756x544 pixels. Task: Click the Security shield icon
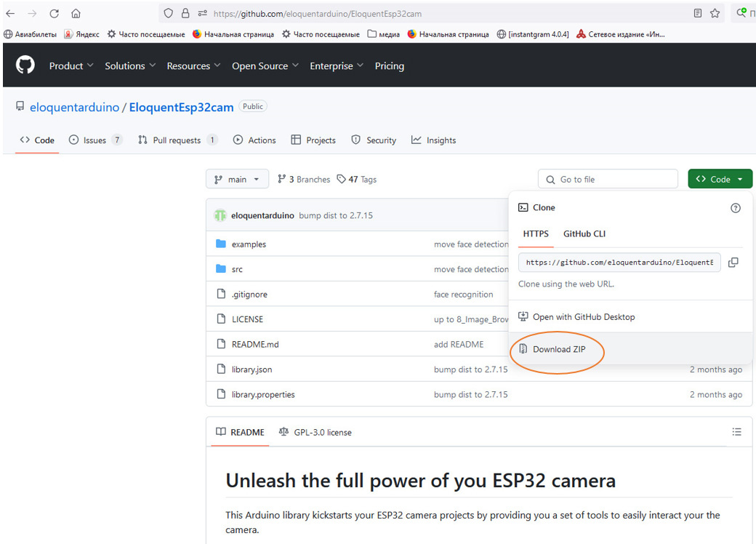tap(355, 140)
